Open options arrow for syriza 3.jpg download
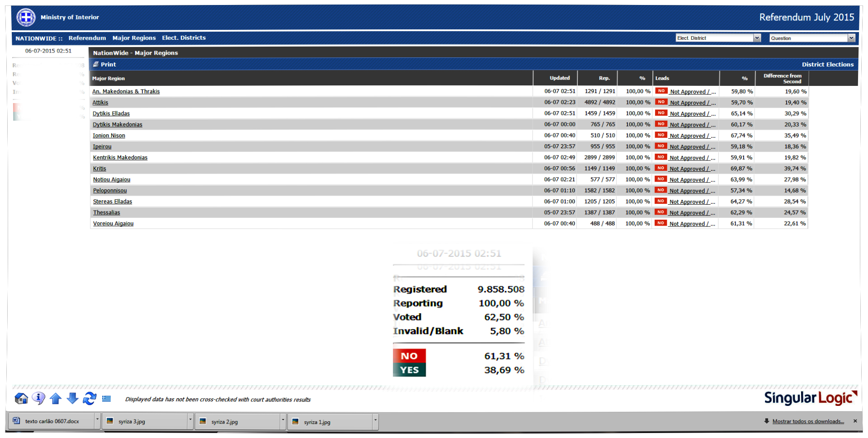868x438 pixels. 190,420
